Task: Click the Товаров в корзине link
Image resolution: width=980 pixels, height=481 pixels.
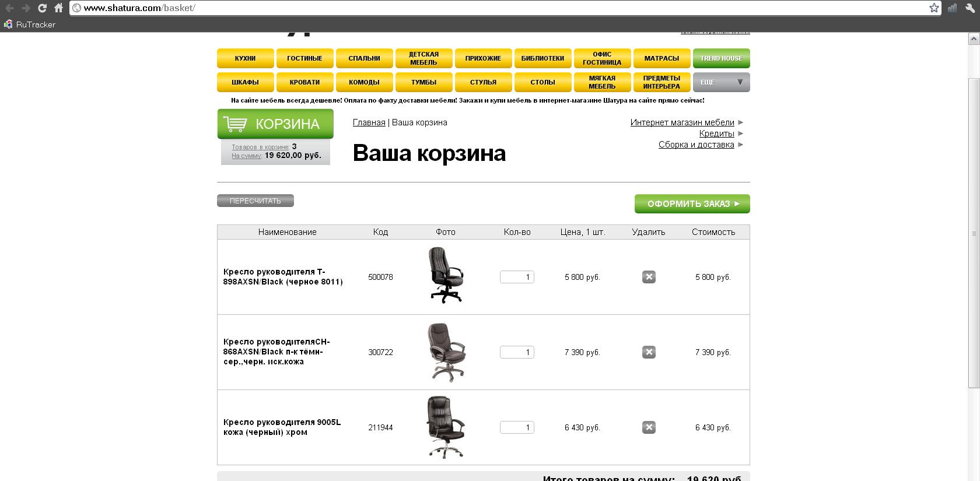Action: click(x=260, y=147)
